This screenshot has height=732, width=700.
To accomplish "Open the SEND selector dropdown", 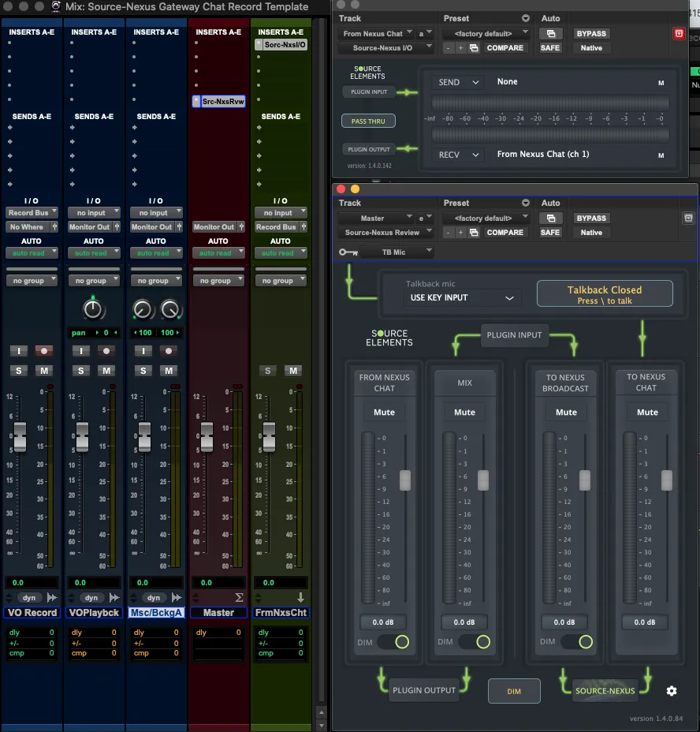I will (458, 82).
